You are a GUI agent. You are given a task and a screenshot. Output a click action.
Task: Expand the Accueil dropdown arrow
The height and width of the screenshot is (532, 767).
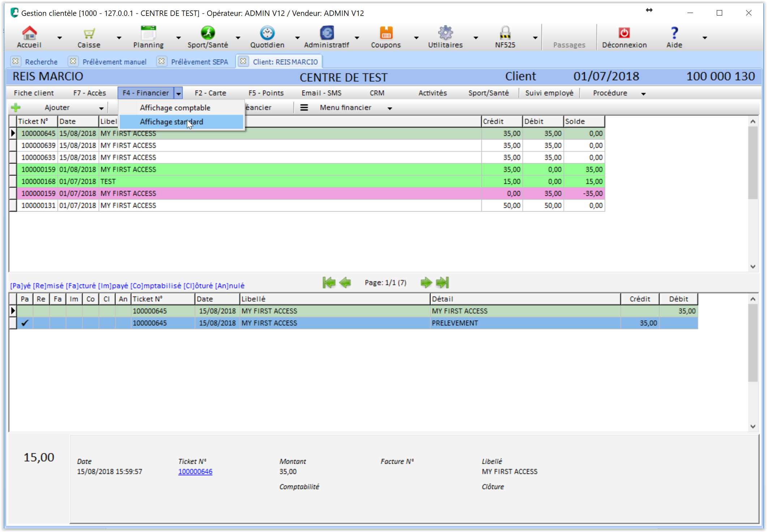pyautogui.click(x=60, y=38)
